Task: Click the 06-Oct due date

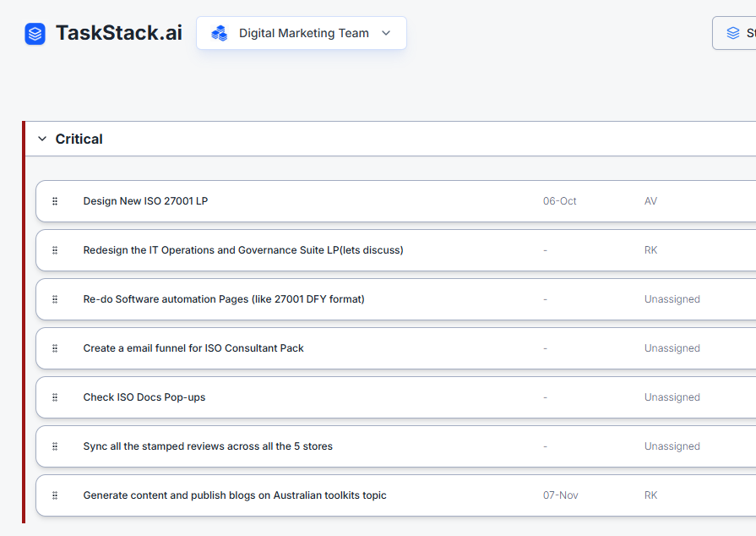Action: 559,201
